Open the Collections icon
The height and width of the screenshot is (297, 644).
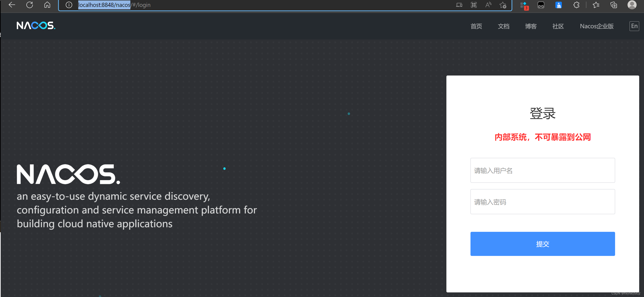[x=613, y=5]
